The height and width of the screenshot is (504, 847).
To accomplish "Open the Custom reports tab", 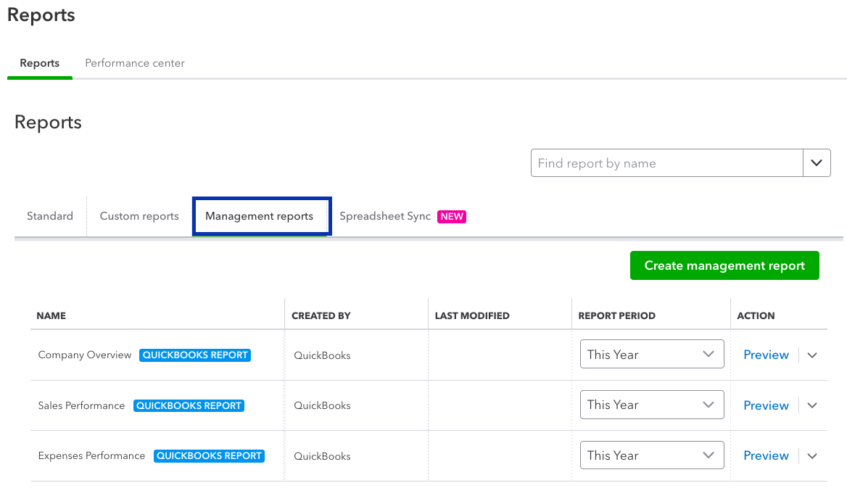I will tap(139, 216).
